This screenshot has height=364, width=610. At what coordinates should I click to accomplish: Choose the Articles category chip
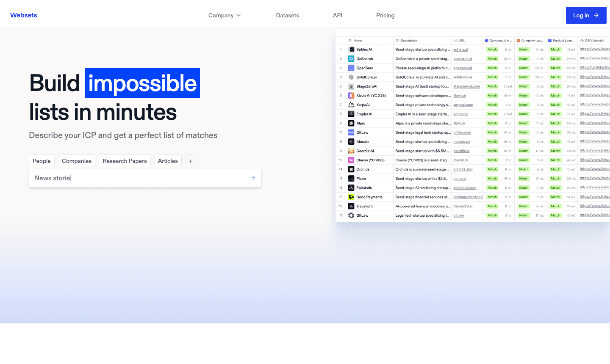pyautogui.click(x=168, y=161)
